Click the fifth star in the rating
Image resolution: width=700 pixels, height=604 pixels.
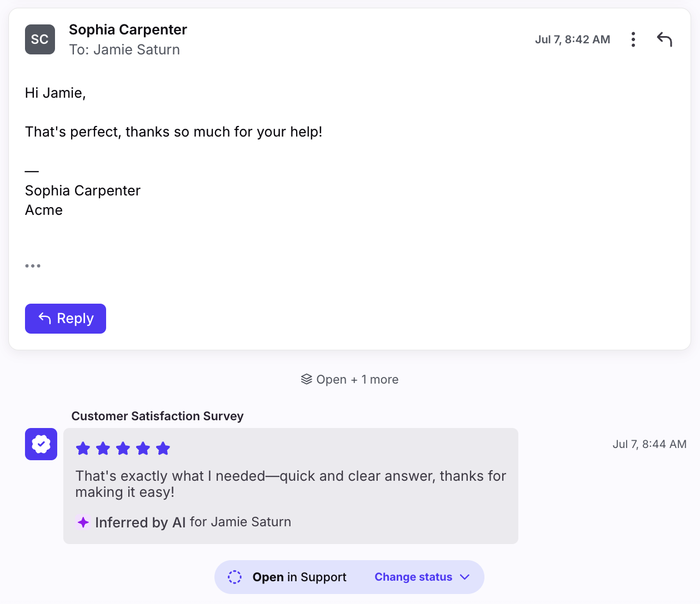[163, 449]
